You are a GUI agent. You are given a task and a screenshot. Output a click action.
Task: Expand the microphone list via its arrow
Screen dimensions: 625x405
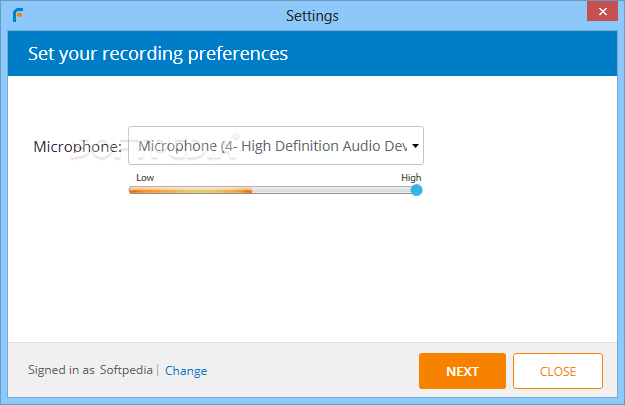415,146
